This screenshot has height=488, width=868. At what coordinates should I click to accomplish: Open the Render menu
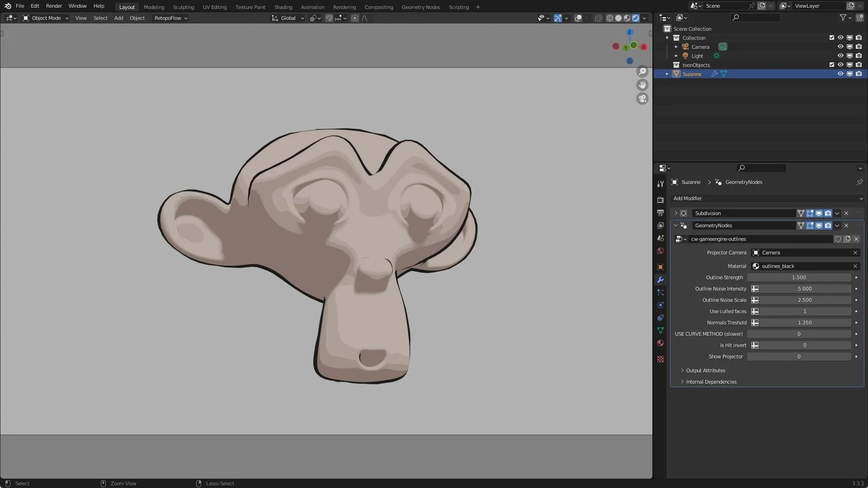pyautogui.click(x=54, y=7)
